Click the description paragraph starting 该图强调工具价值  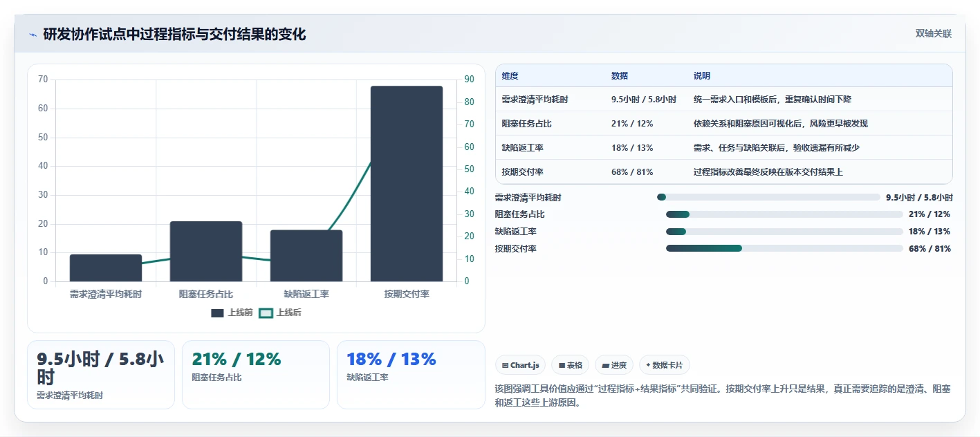(723, 396)
